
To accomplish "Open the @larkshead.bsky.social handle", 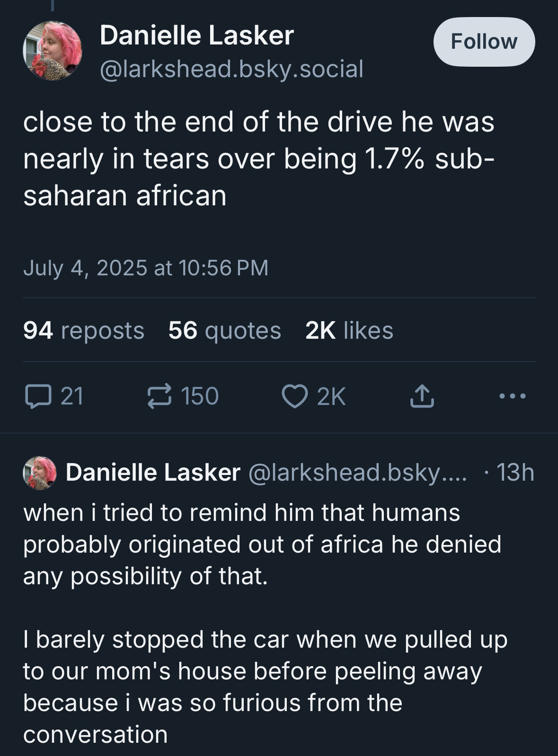I will pyautogui.click(x=231, y=69).
